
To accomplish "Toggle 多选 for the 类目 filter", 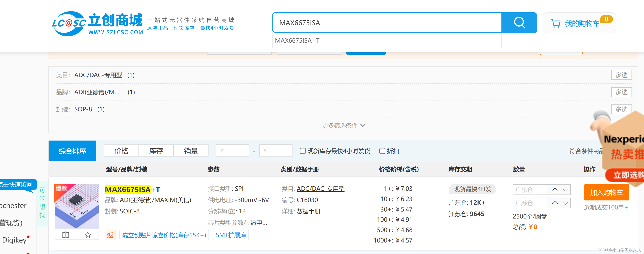I will 621,75.
